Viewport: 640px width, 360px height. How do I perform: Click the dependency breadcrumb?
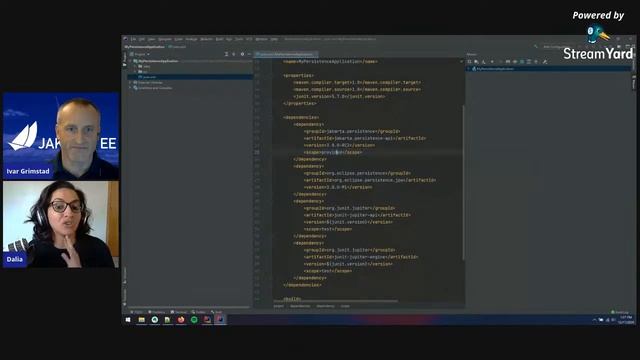coord(325,306)
